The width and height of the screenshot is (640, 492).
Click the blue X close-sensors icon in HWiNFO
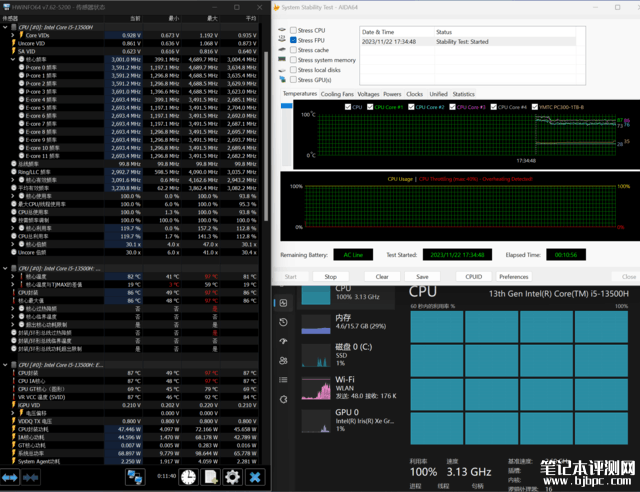pyautogui.click(x=255, y=477)
